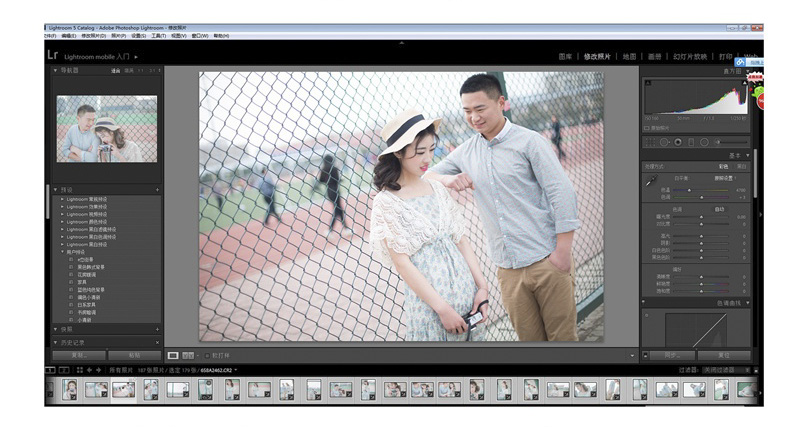Toggle the 软打样 soft proofing checkbox

pyautogui.click(x=207, y=356)
